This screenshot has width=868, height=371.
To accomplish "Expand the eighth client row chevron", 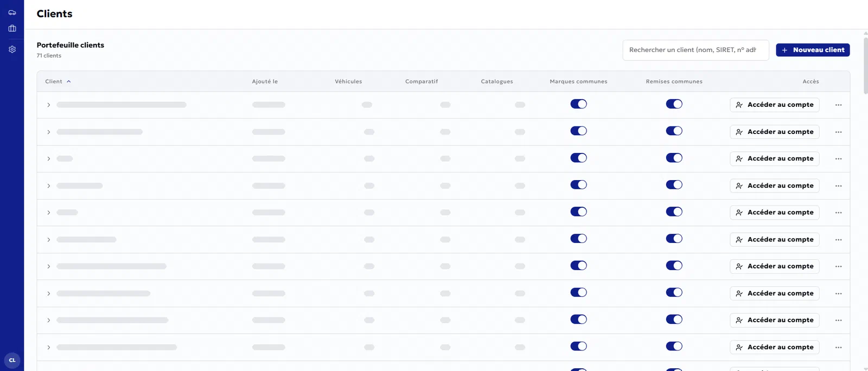I will [48, 293].
